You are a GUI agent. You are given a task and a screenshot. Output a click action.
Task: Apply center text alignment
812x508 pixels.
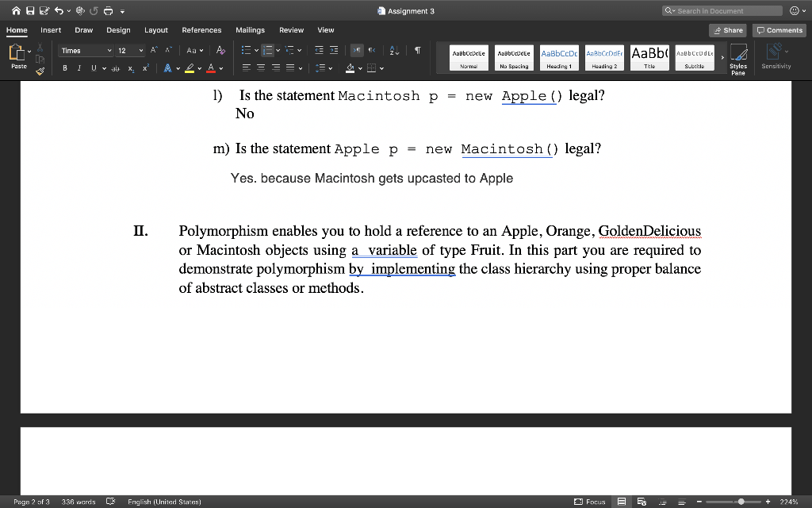tap(261, 68)
